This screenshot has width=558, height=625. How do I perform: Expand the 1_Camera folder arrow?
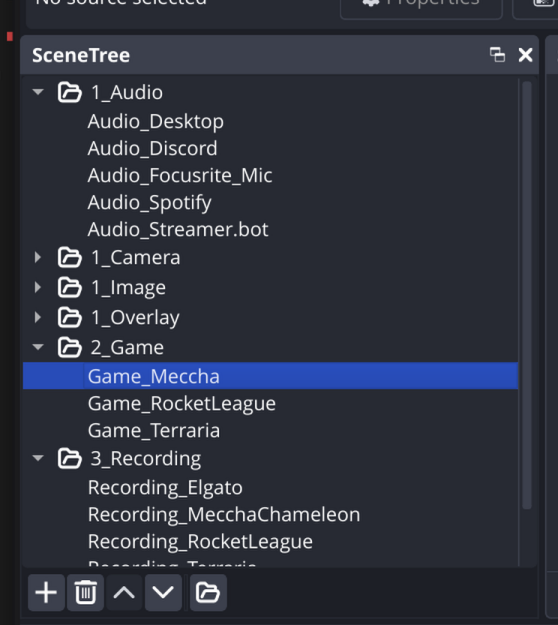tap(38, 257)
